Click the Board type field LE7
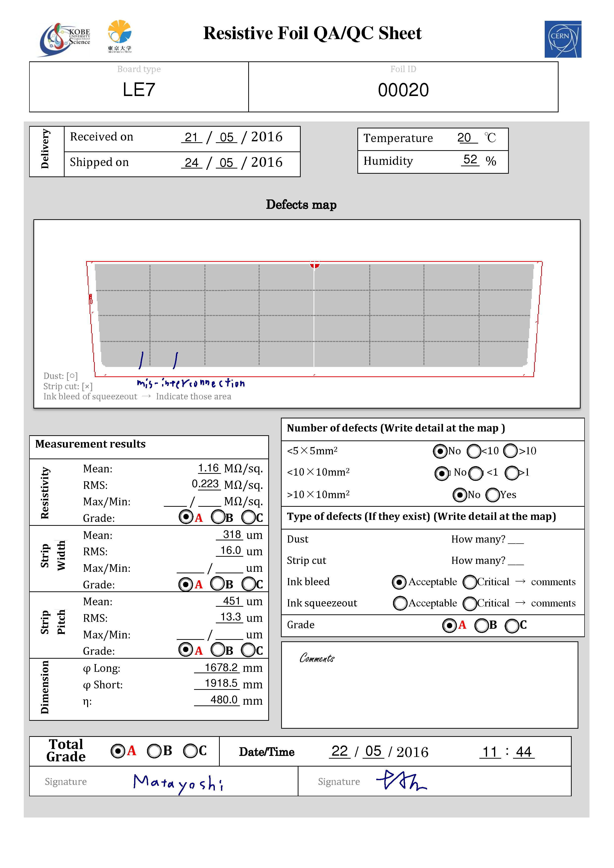This screenshot has width=614, height=868. tap(139, 90)
